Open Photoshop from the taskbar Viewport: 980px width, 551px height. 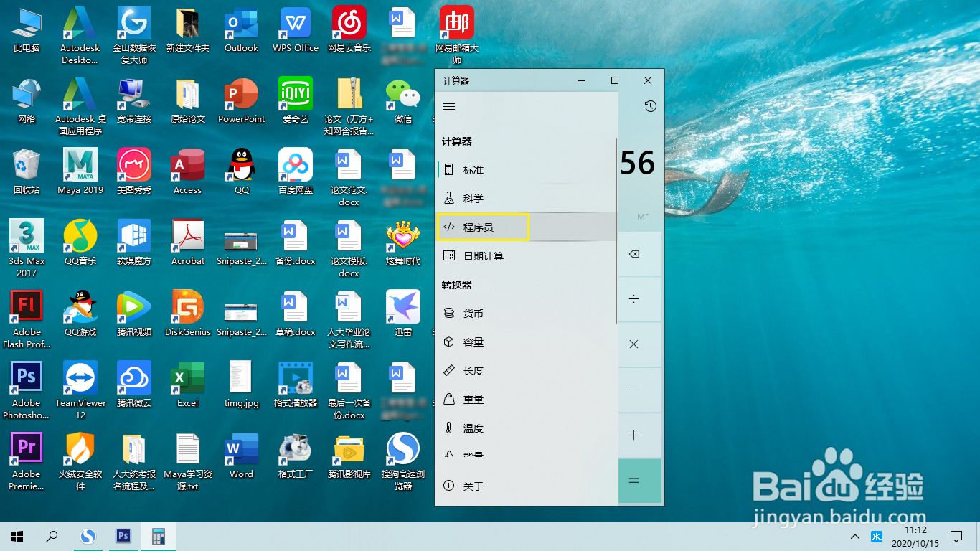pos(123,536)
